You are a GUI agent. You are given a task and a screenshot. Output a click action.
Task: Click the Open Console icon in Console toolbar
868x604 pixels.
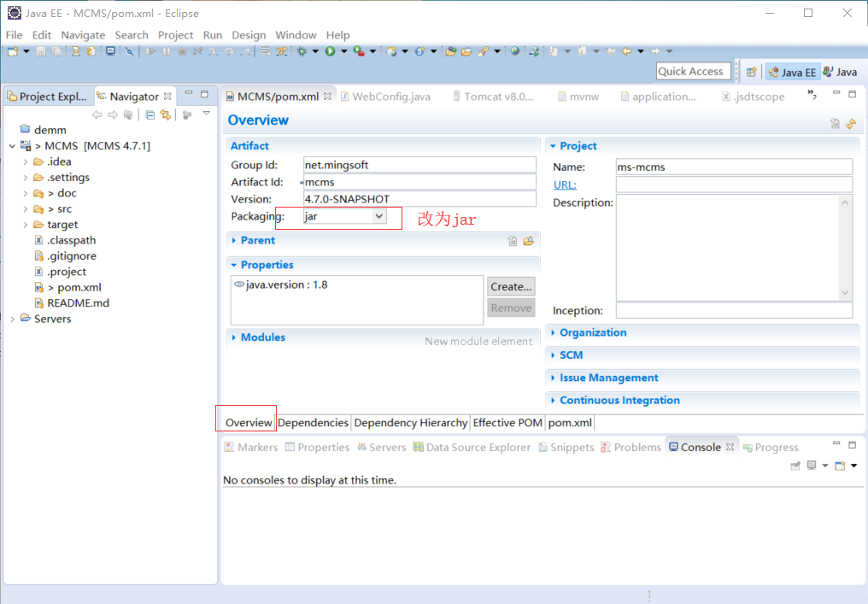[x=841, y=466]
